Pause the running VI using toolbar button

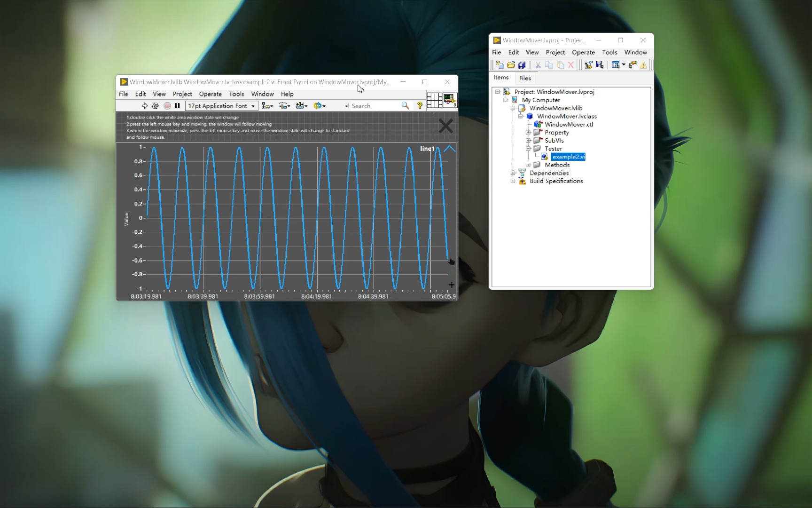pyautogui.click(x=178, y=106)
